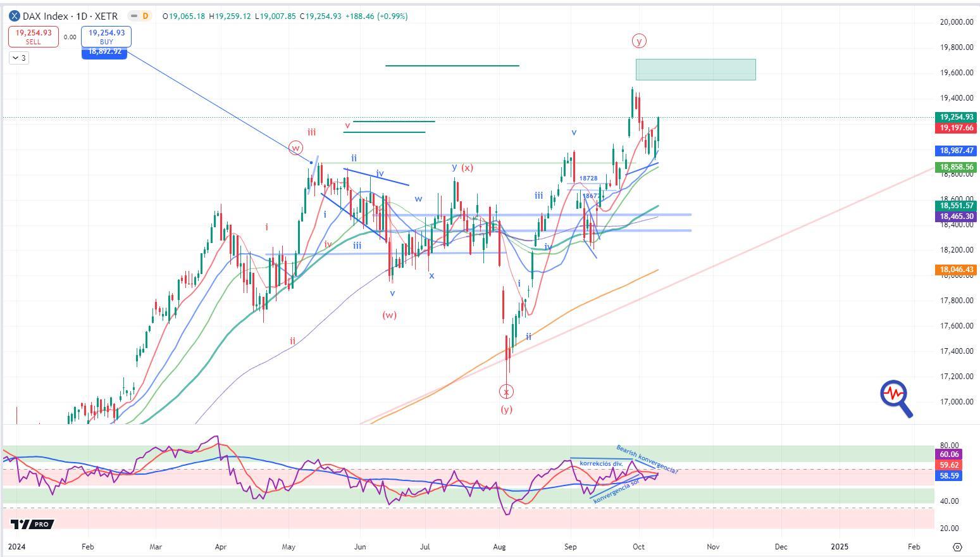Click the blue 18,987.47 price axis label
980x557 pixels.
(x=956, y=151)
